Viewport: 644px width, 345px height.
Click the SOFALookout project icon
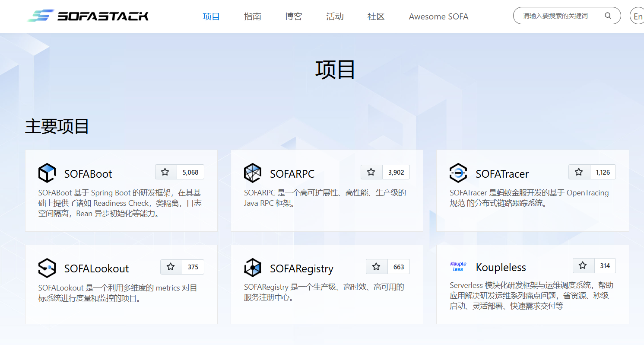point(47,268)
